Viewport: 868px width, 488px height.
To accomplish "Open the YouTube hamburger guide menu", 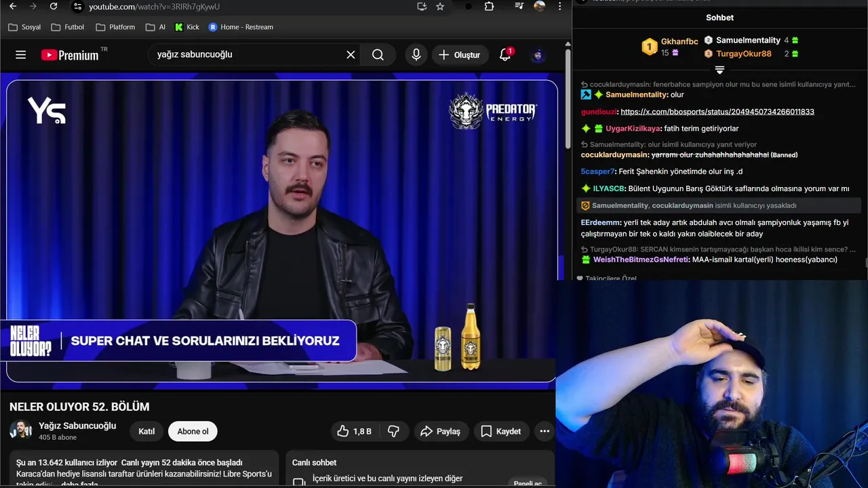I will 21,55.
